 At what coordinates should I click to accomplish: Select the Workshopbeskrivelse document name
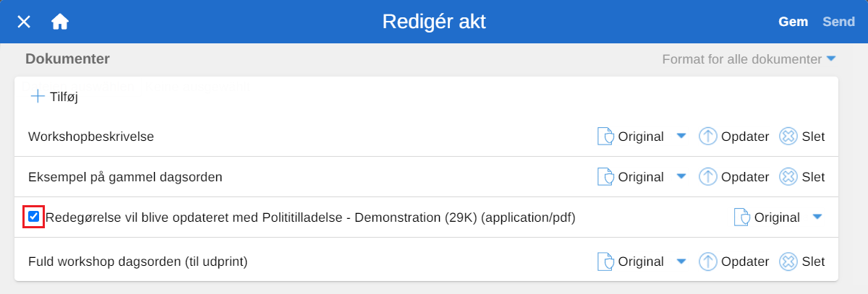click(91, 136)
